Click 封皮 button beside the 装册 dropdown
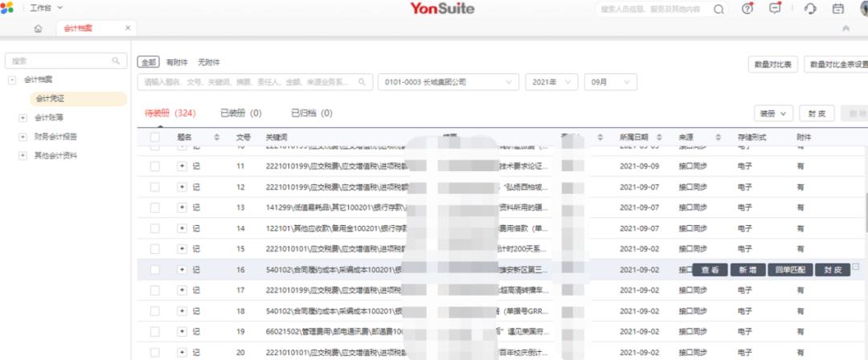 817,113
